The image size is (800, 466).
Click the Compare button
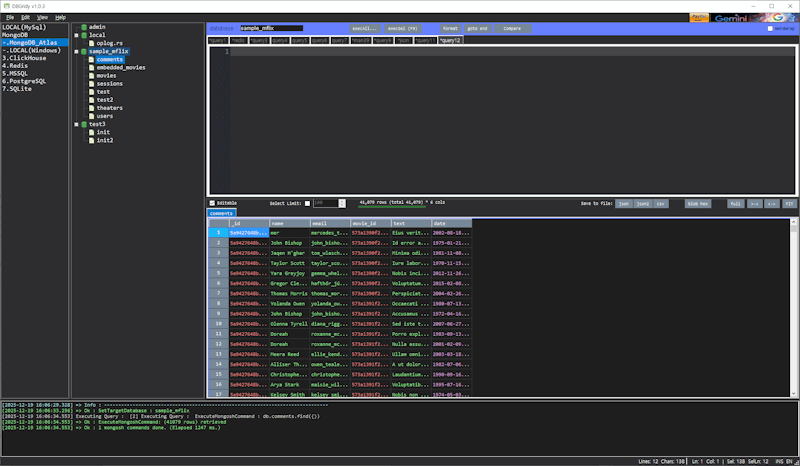(512, 29)
